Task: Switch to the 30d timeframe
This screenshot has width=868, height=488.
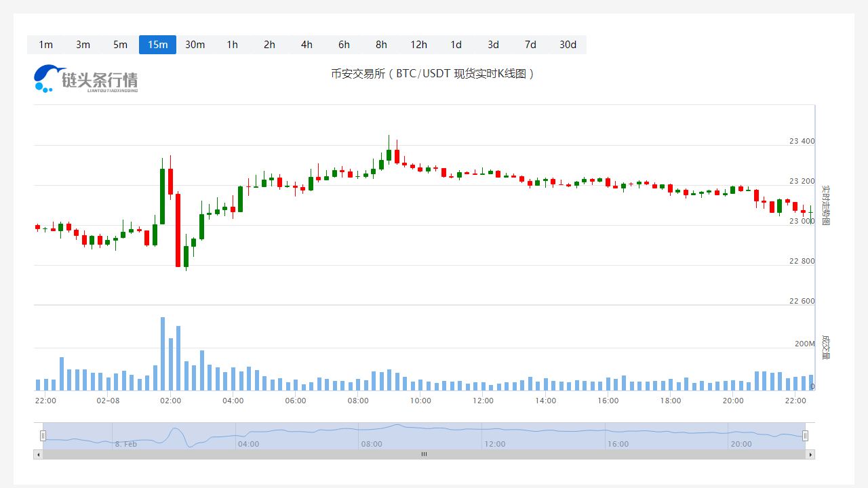Action: click(x=568, y=45)
